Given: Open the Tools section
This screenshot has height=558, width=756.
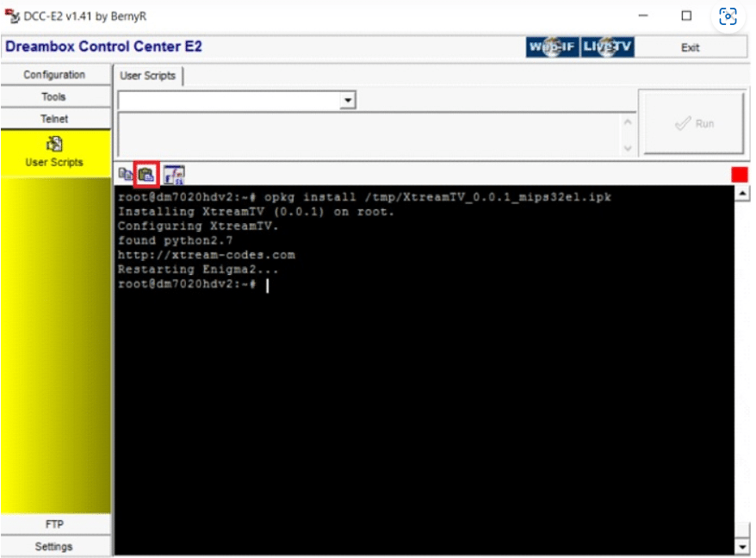Looking at the screenshot, I should (x=55, y=97).
